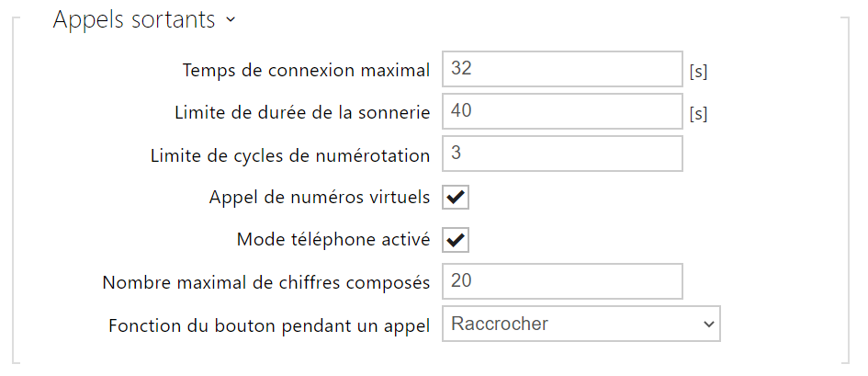
Task: Disable the Mode téléphone activé checkbox
Action: click(456, 240)
